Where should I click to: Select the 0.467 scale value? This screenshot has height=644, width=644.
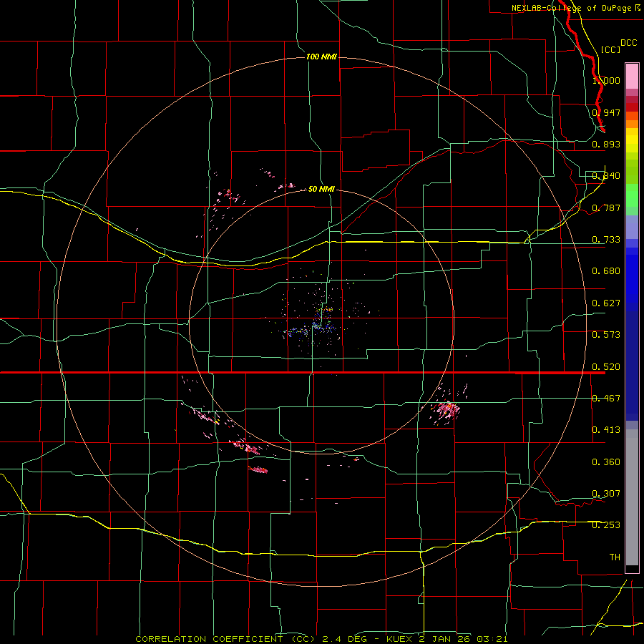(606, 398)
